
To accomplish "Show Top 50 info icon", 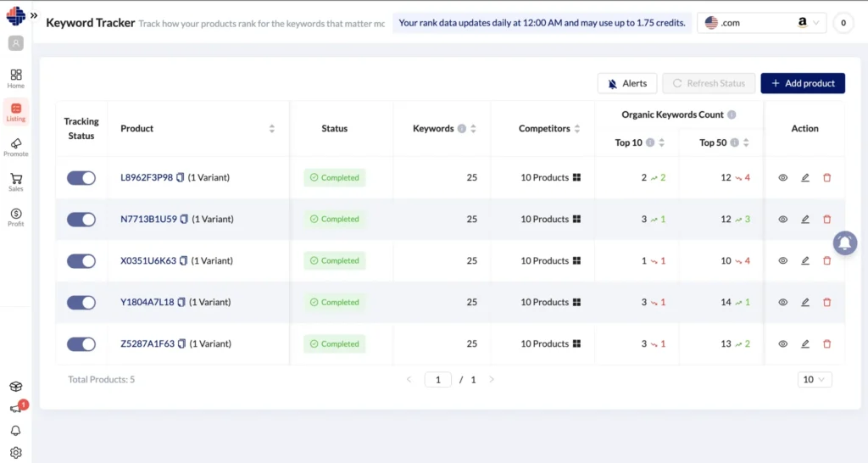I will (735, 143).
